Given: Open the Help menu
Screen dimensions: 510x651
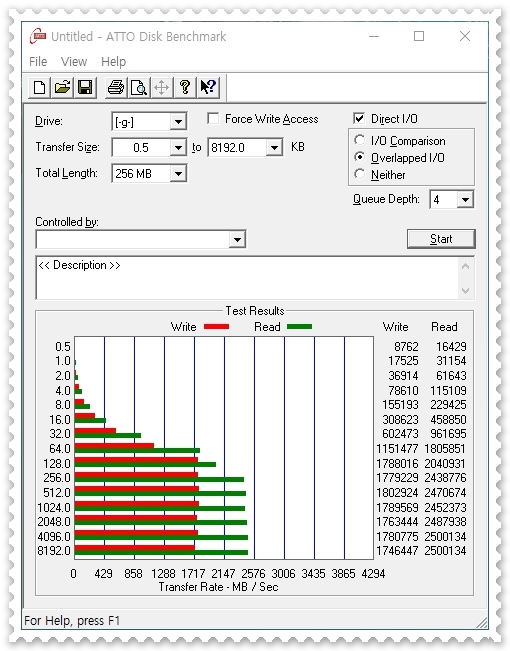Looking at the screenshot, I should coord(113,62).
